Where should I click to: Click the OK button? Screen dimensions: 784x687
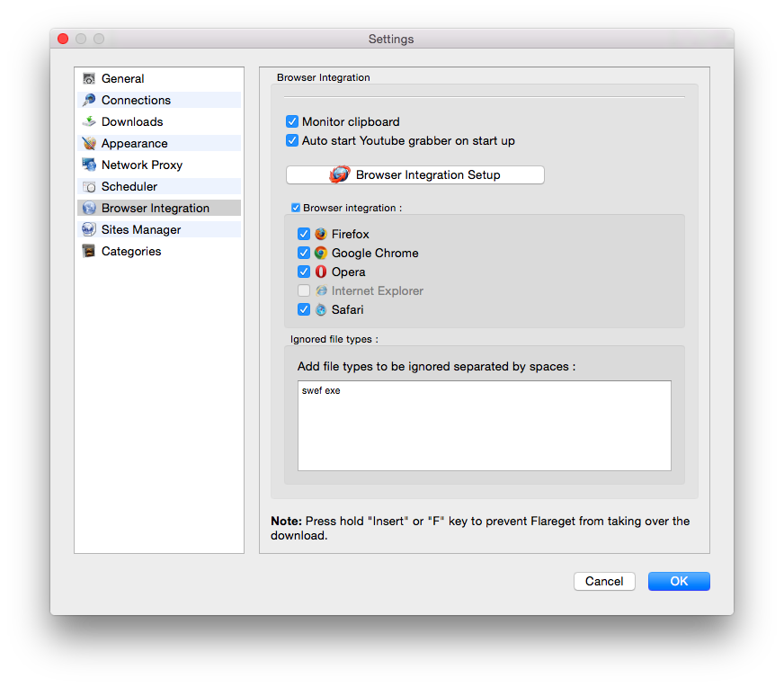pyautogui.click(x=679, y=581)
